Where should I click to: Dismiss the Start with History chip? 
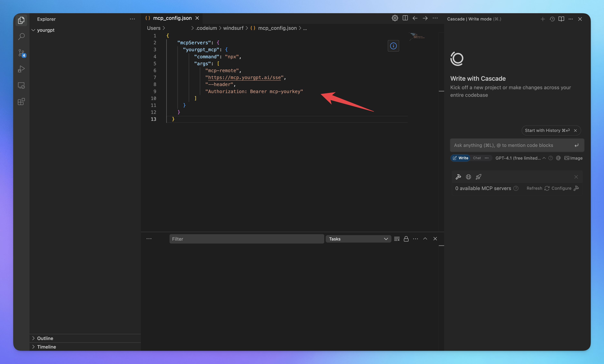575,130
